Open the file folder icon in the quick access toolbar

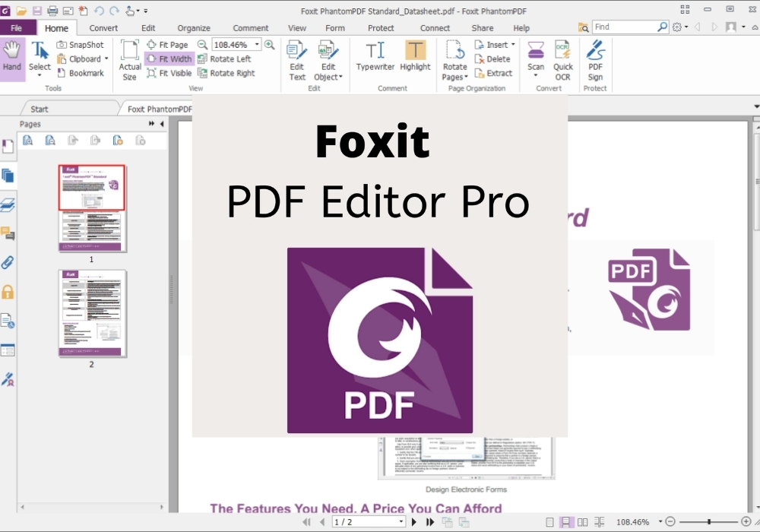21,11
